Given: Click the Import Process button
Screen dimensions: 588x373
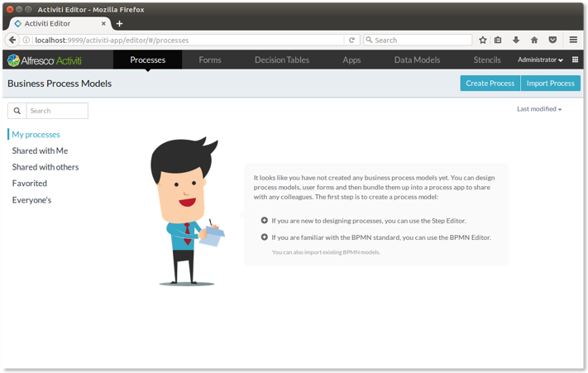Looking at the screenshot, I should [550, 84].
